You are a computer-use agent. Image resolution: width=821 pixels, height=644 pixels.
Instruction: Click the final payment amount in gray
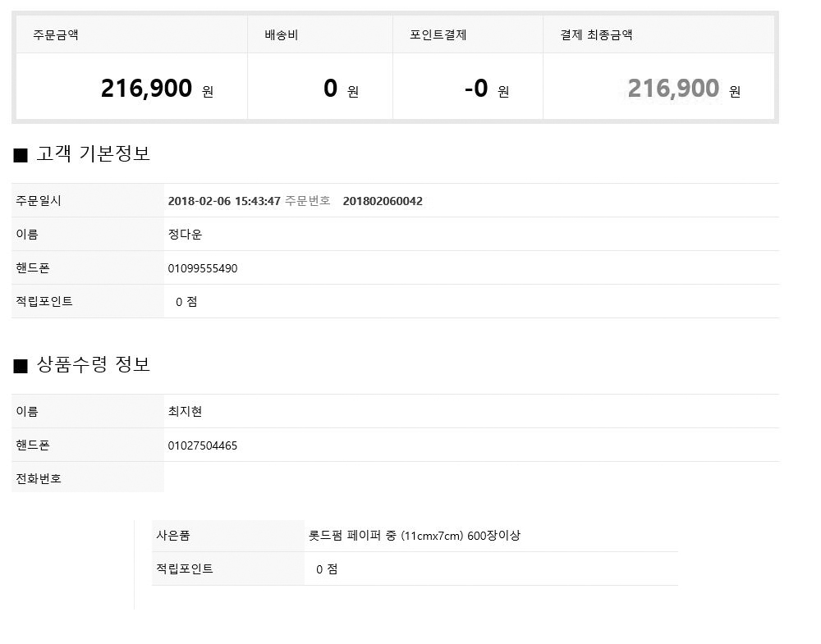click(673, 88)
